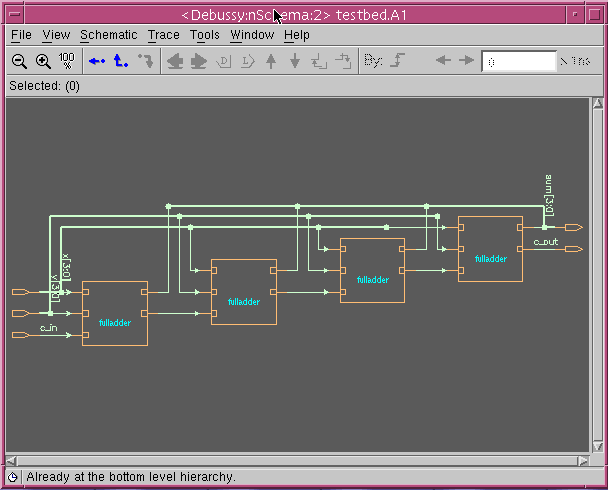Select the third fulladder block
The height and width of the screenshot is (490, 608).
pos(373,270)
